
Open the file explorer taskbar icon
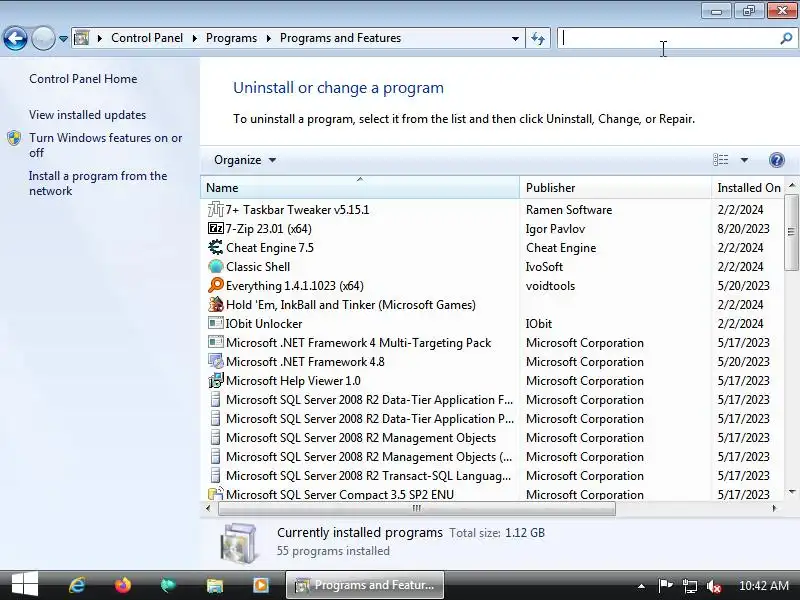tap(215, 585)
